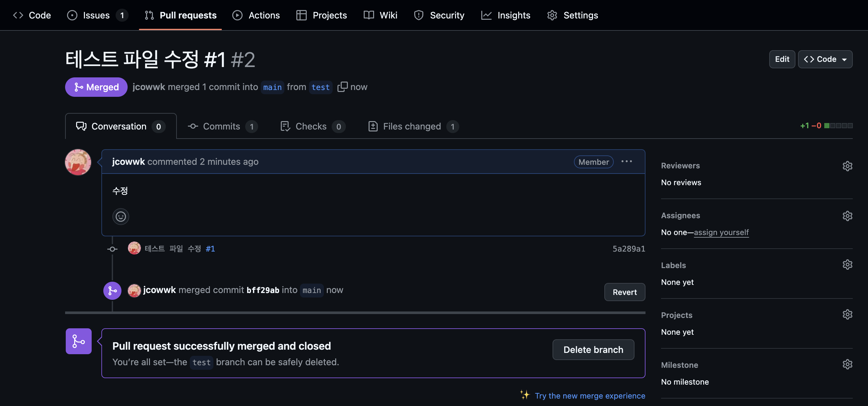Open sidebar Projects settings gear
The height and width of the screenshot is (406, 868).
(847, 315)
